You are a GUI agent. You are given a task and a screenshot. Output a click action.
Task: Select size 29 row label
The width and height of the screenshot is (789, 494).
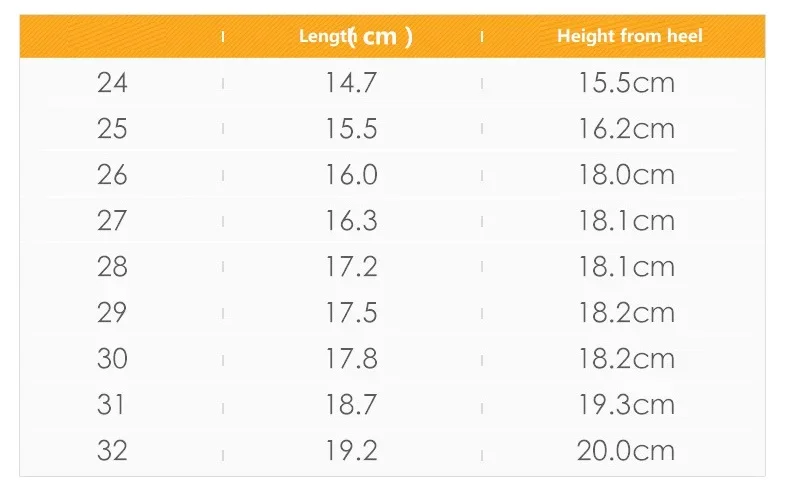coord(112,313)
